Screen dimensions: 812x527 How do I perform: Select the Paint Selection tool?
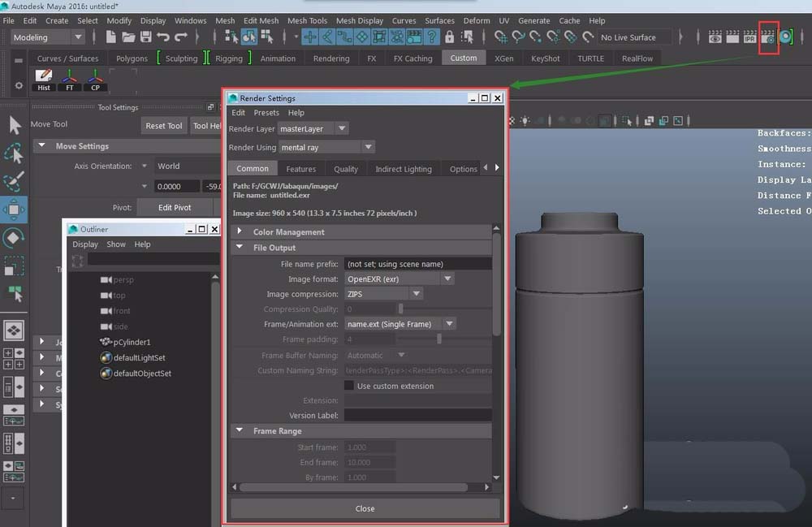(x=14, y=181)
